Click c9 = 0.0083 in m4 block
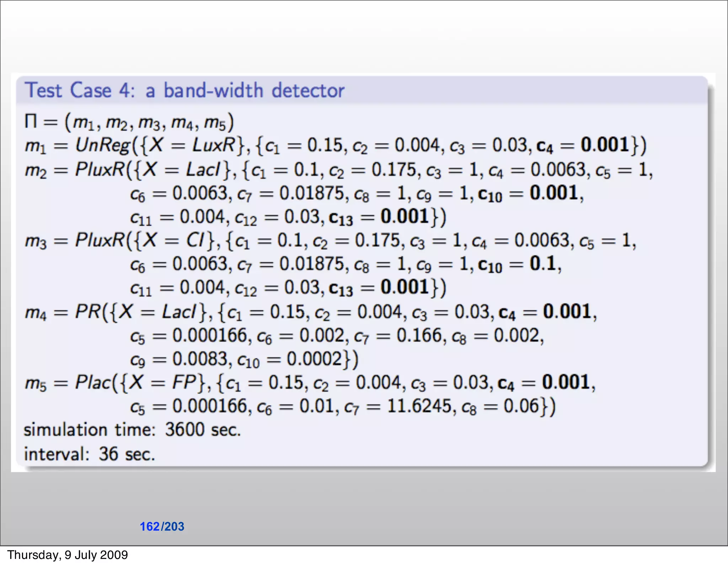This screenshot has height=566, width=728. pyautogui.click(x=178, y=359)
